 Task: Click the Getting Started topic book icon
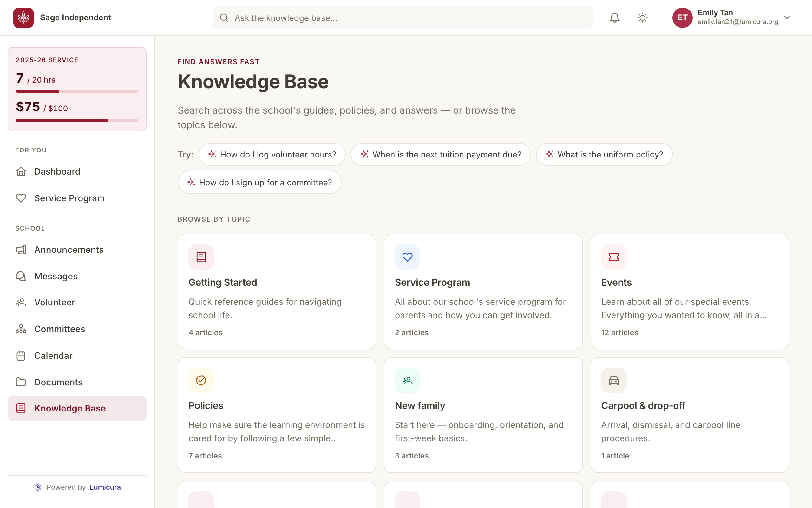point(201,257)
